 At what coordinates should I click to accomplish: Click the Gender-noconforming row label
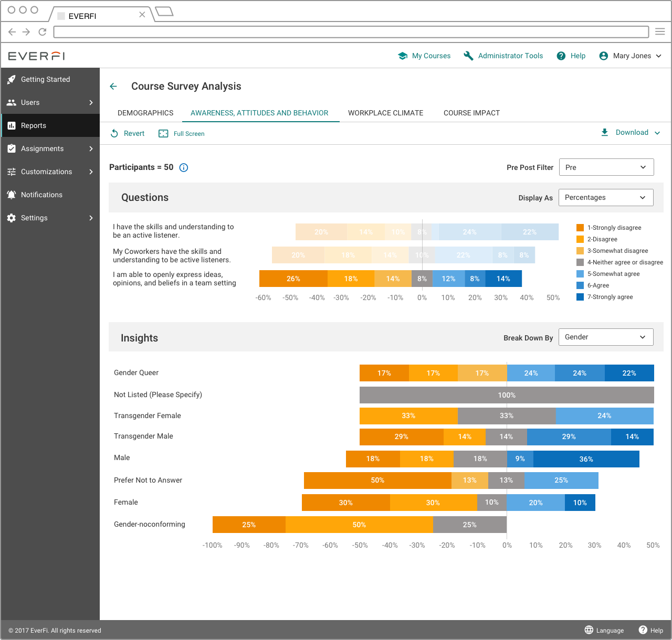(x=150, y=525)
